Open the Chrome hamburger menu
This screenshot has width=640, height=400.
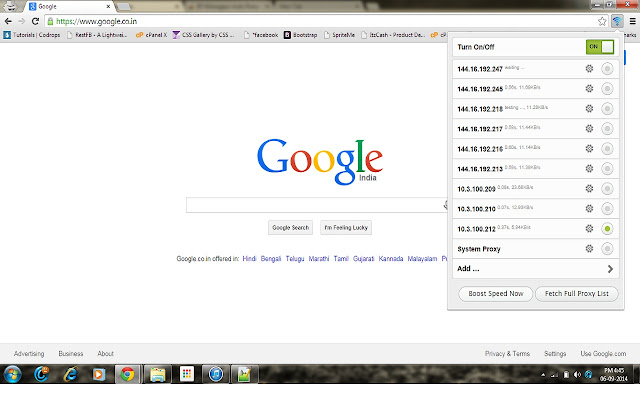coord(632,21)
